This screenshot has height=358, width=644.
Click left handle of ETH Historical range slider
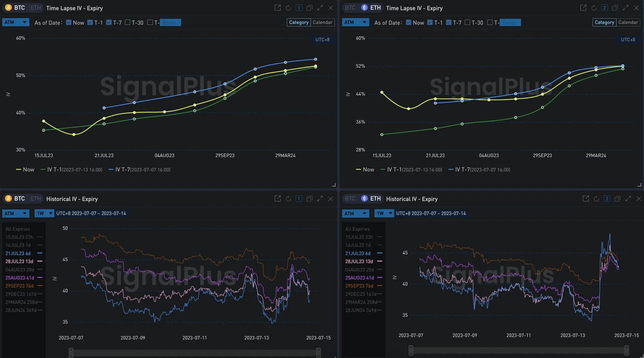point(411,350)
